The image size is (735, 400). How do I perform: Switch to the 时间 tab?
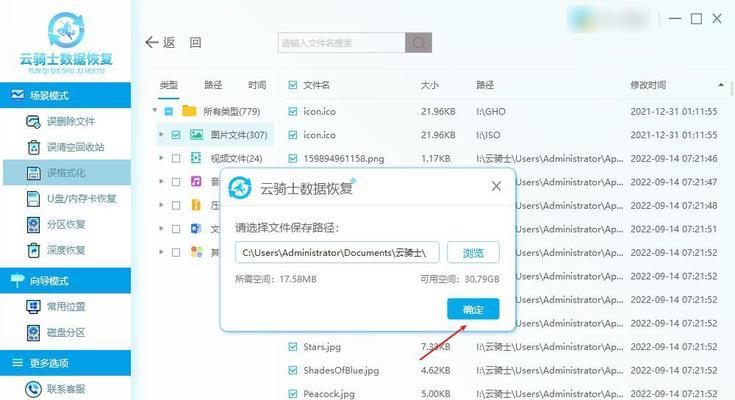[257, 85]
